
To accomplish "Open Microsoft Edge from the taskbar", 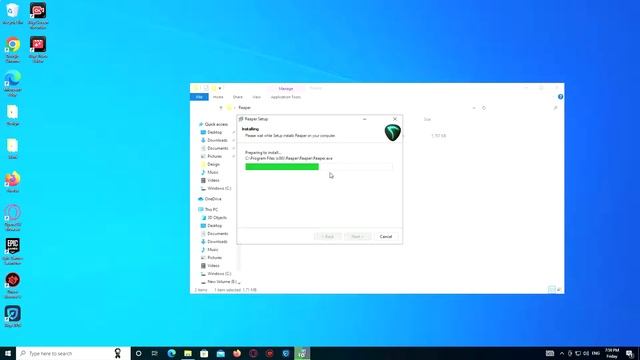I will point(171,353).
